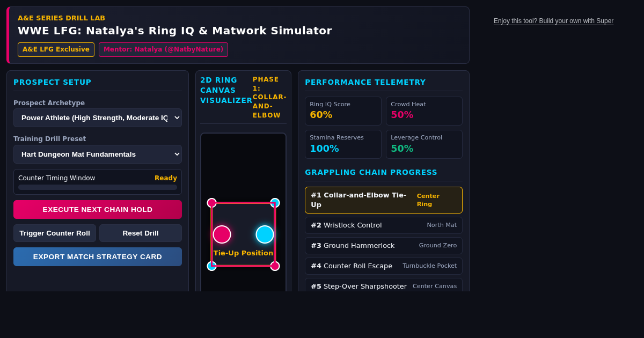
Task: Click the 'Performance Telemetry' heading
Action: (x=365, y=82)
